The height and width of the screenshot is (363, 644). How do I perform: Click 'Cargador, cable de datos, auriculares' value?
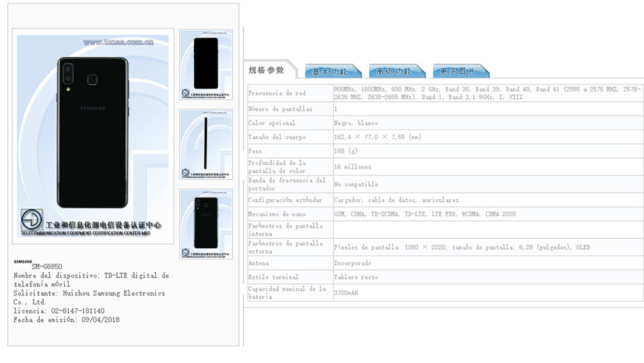click(396, 201)
